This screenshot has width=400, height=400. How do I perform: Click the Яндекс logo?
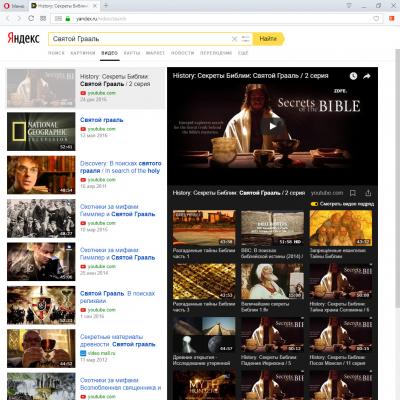23,38
